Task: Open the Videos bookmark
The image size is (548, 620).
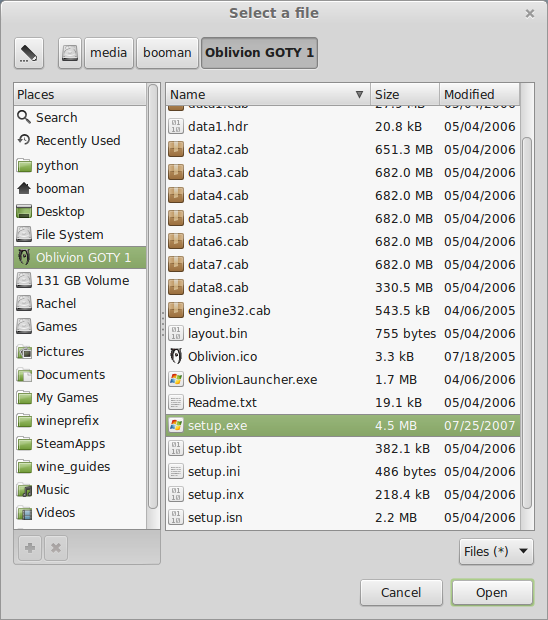Action: coord(80,512)
